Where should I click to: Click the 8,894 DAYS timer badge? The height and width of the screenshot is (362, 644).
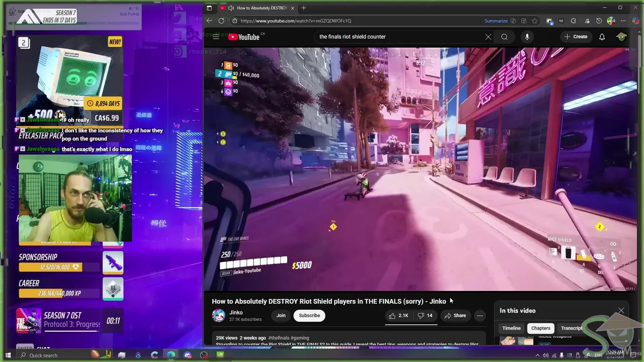point(103,104)
